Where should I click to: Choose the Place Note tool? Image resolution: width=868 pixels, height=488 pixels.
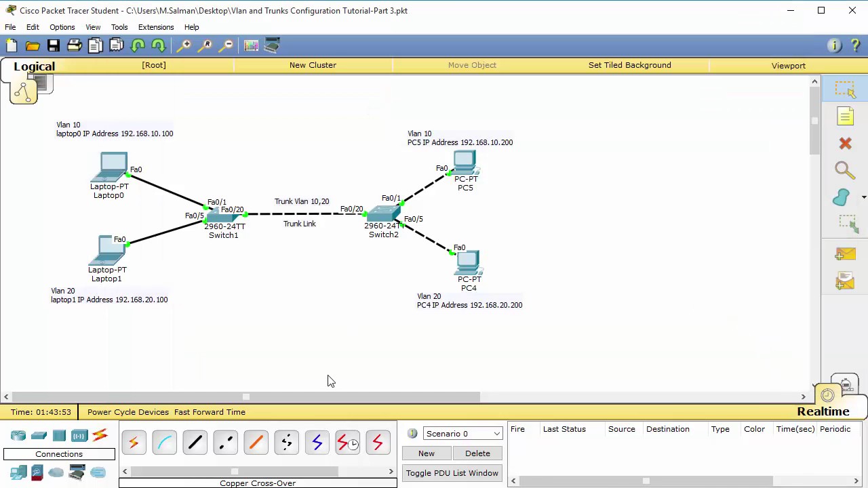click(845, 117)
